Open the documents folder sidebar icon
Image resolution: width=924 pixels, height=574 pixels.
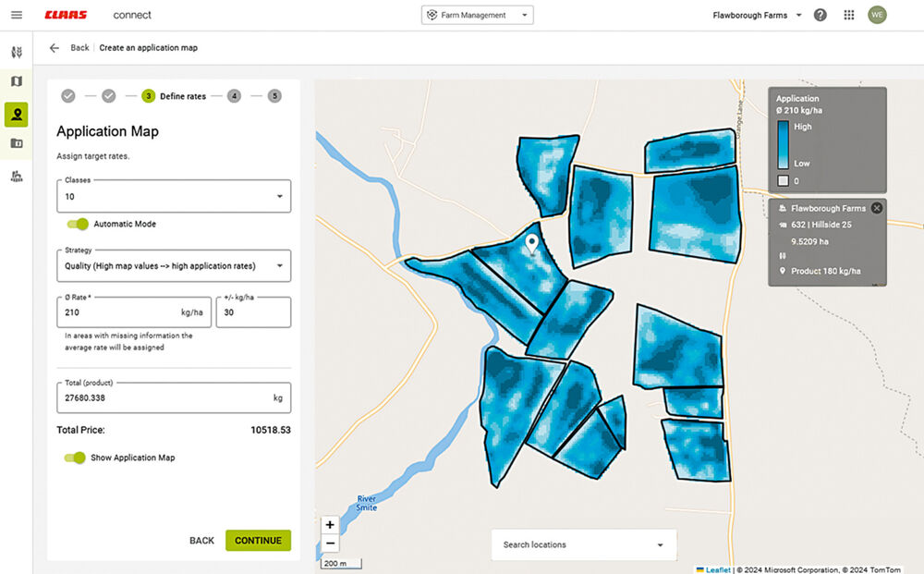pyautogui.click(x=17, y=143)
